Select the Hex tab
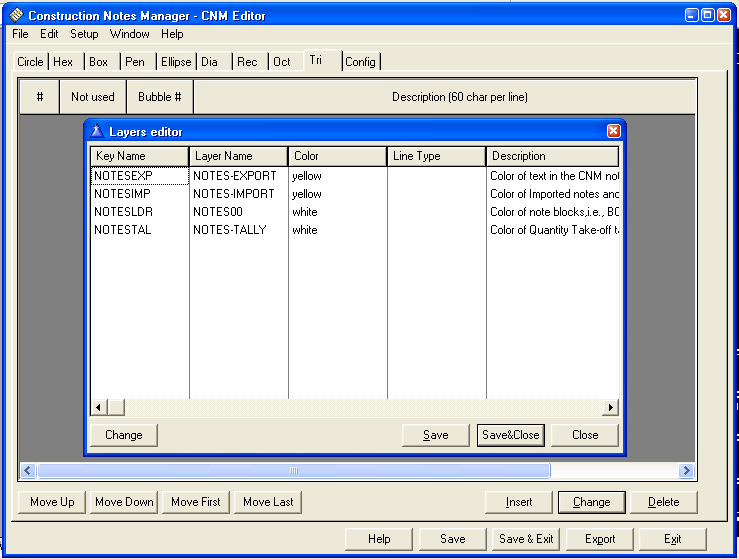 coord(63,62)
